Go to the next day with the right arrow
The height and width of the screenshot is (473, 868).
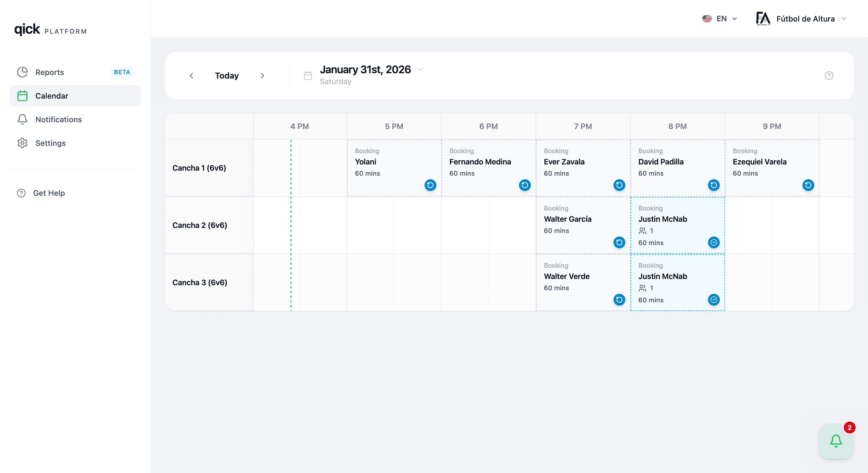(x=262, y=76)
